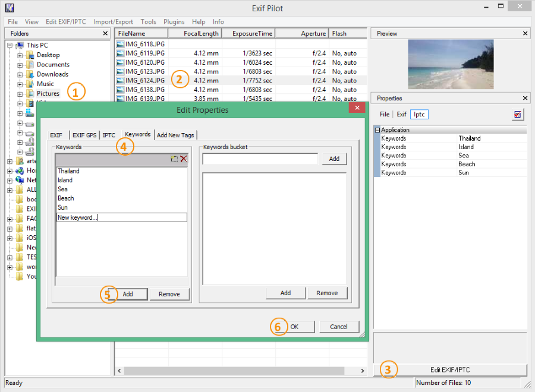Click the new keyword icon above the Keywords list
The height and width of the screenshot is (392, 535).
(174, 159)
